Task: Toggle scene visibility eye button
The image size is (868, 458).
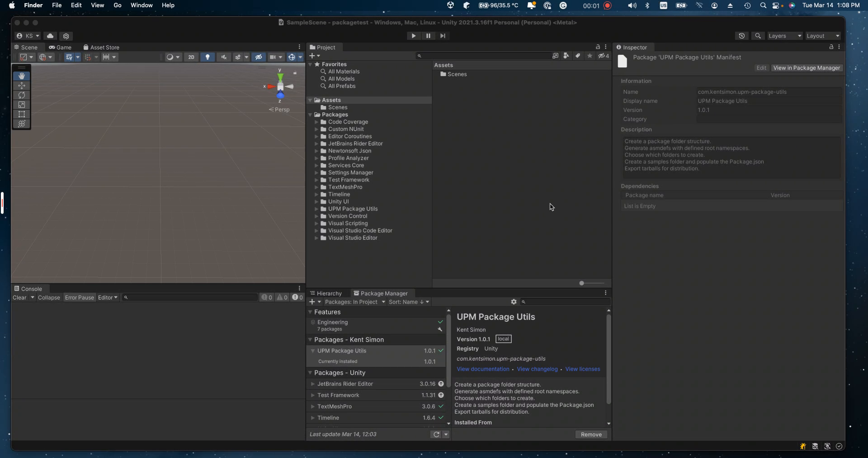Action: point(259,57)
